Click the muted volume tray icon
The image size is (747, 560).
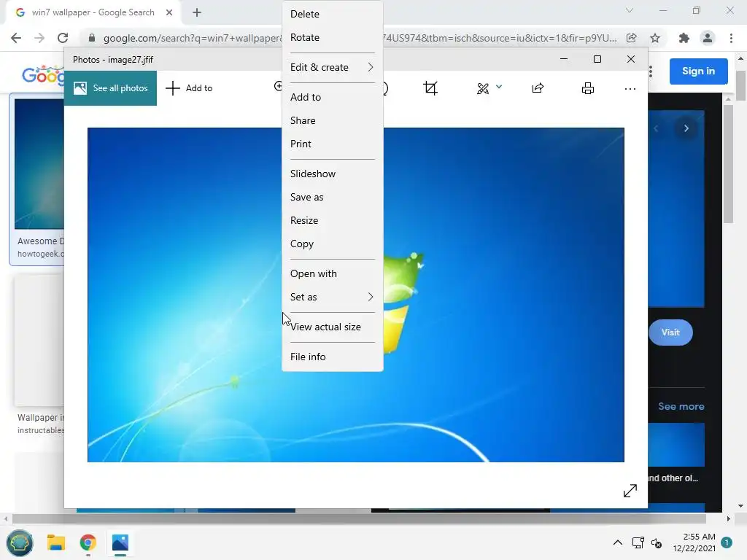[656, 542]
